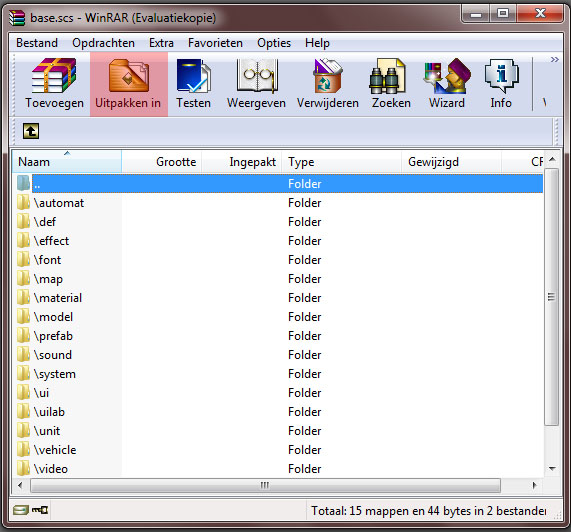Expand the toolbar overflow chevron

[554, 59]
